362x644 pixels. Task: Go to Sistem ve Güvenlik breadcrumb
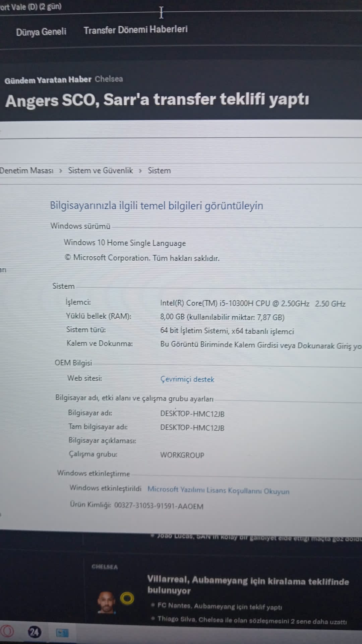point(101,170)
